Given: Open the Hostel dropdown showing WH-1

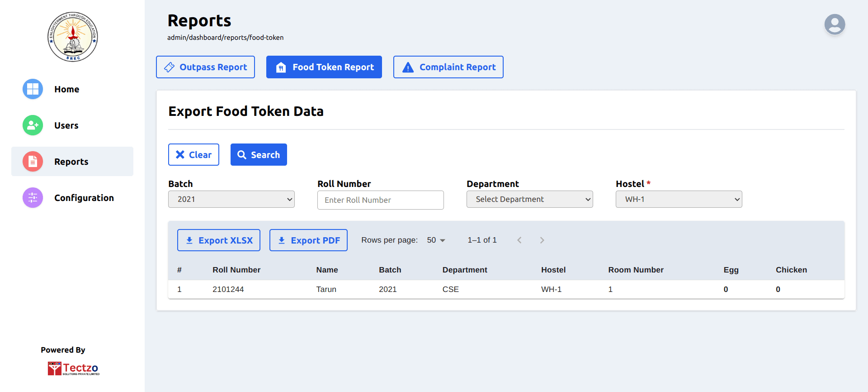Looking at the screenshot, I should click(679, 199).
